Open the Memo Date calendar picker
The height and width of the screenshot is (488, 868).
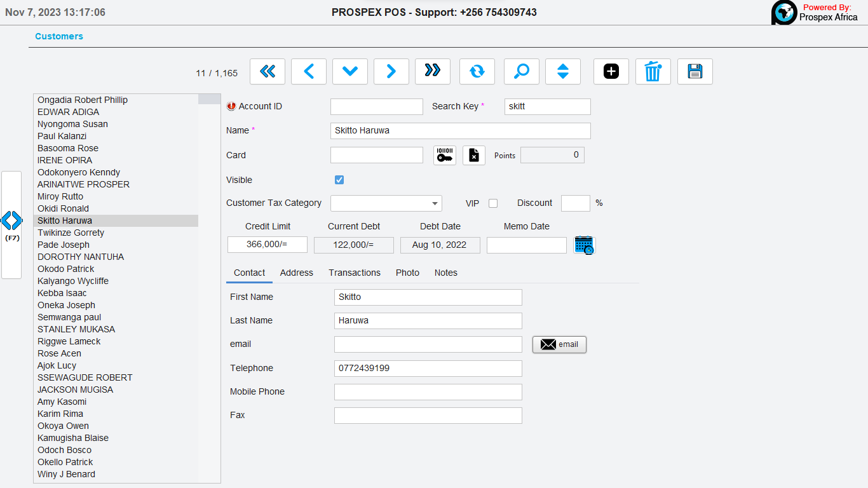point(583,245)
